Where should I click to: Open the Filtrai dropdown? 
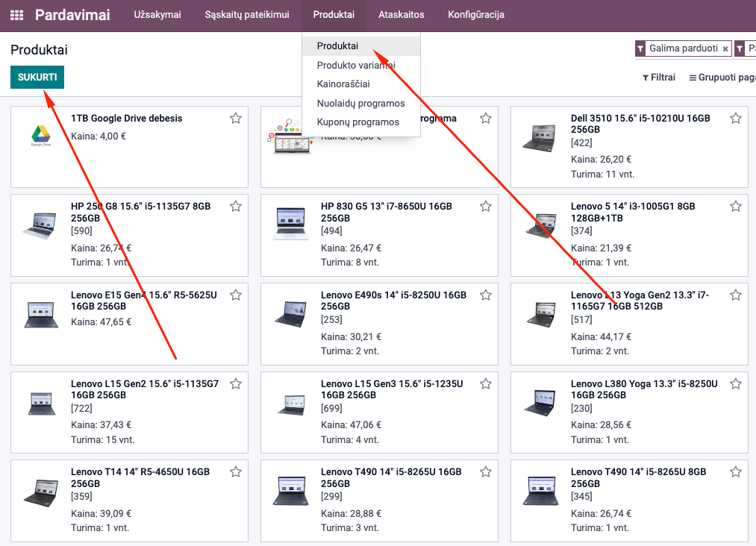coord(658,77)
